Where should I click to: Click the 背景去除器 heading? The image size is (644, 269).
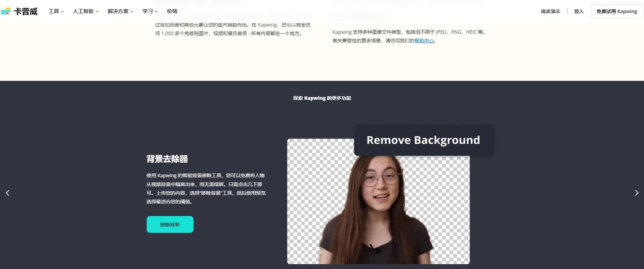[167, 159]
